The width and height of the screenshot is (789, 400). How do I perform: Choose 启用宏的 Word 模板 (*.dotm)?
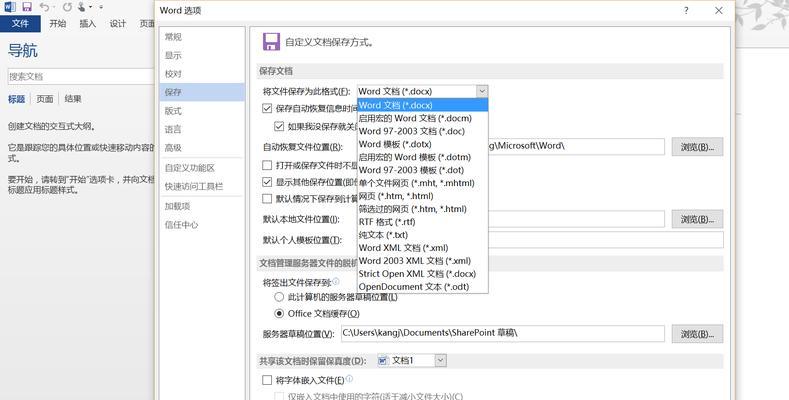[x=423, y=157]
